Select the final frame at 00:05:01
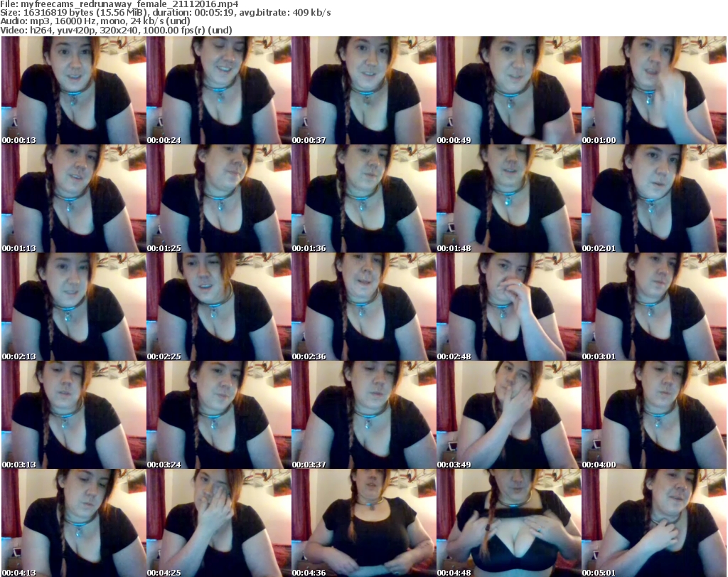Viewport: 728px width, 577px height. [x=654, y=523]
